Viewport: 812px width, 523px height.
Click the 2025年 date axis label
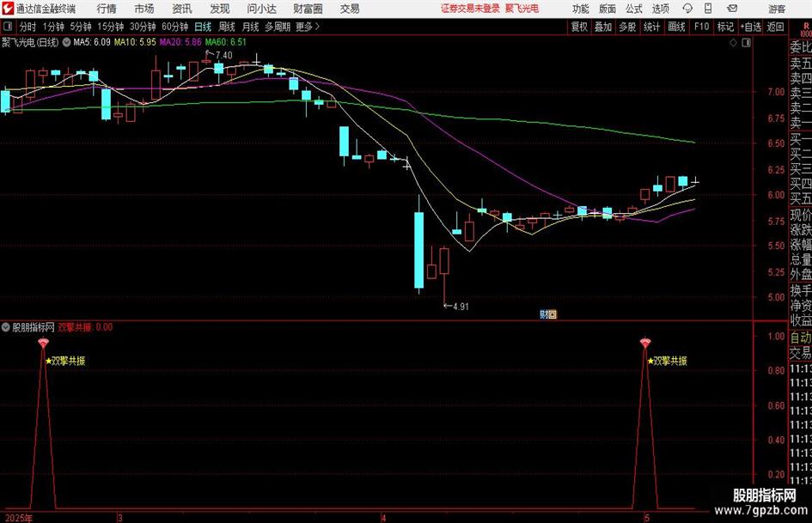point(19,519)
